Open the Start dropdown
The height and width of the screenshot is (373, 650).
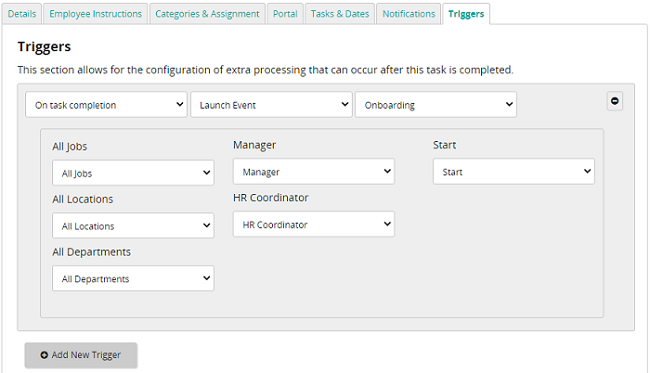click(514, 171)
